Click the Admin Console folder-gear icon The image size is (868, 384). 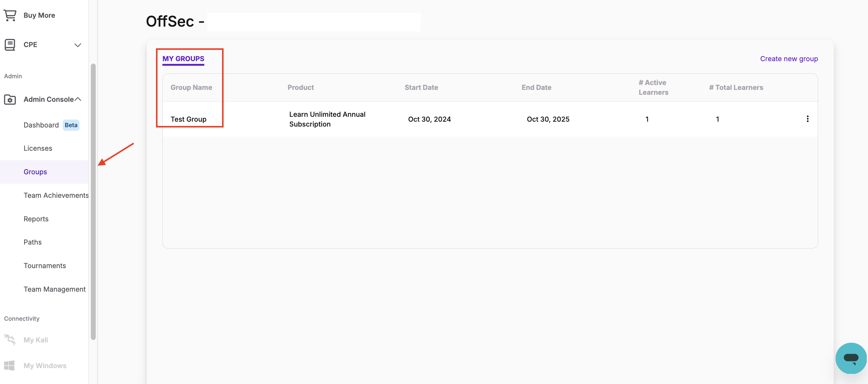pyautogui.click(x=10, y=99)
